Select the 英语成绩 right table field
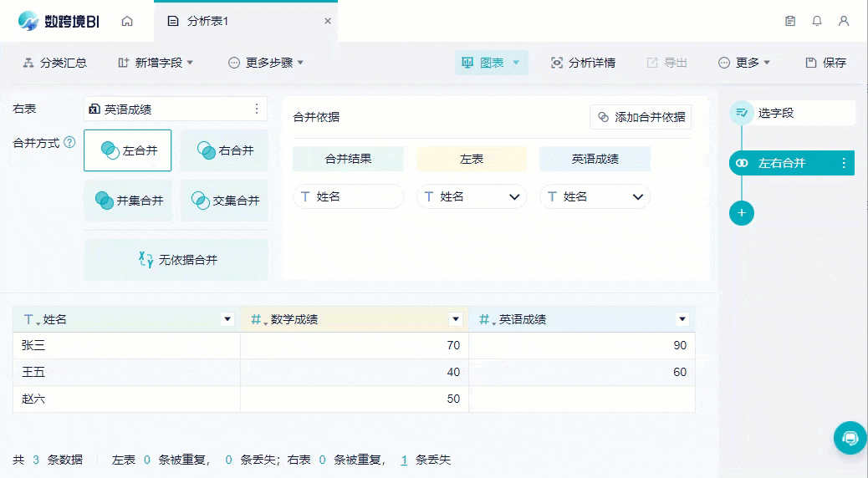 click(176, 109)
